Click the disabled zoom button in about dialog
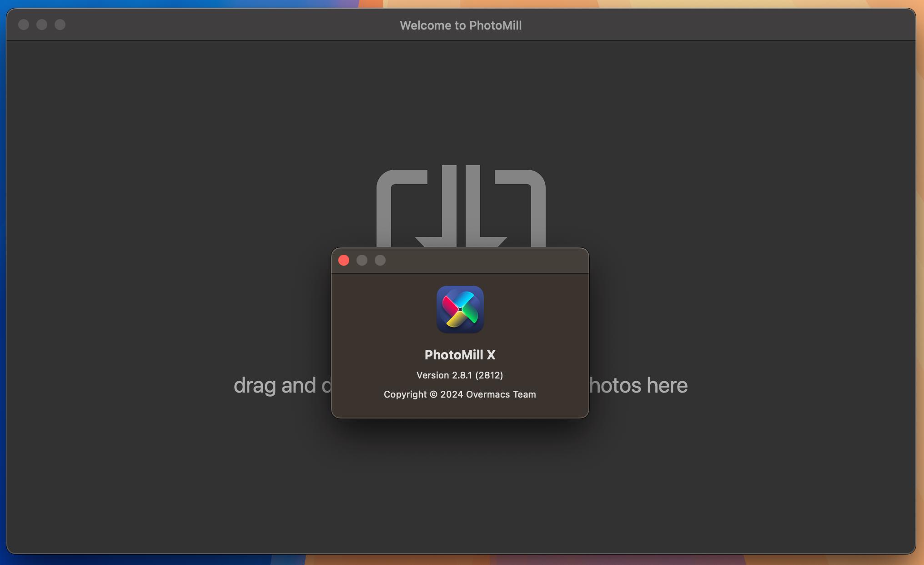This screenshot has width=924, height=565. 380,260
